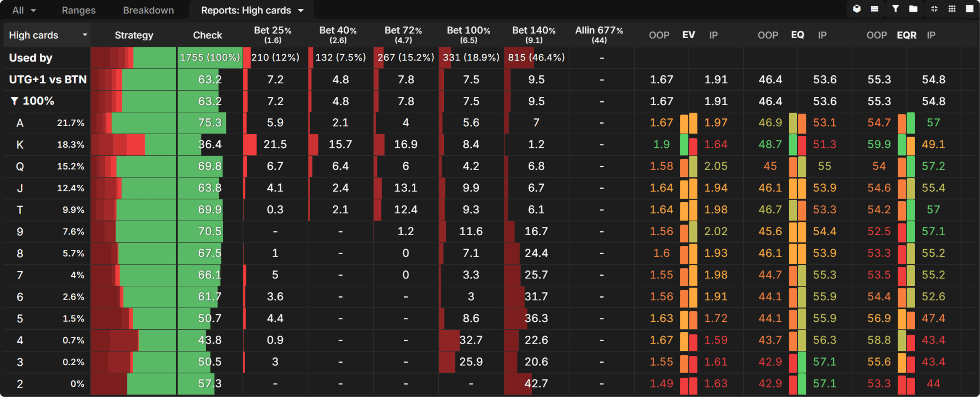Toggle the EQ display column
The width and height of the screenshot is (980, 397).
pos(797,35)
